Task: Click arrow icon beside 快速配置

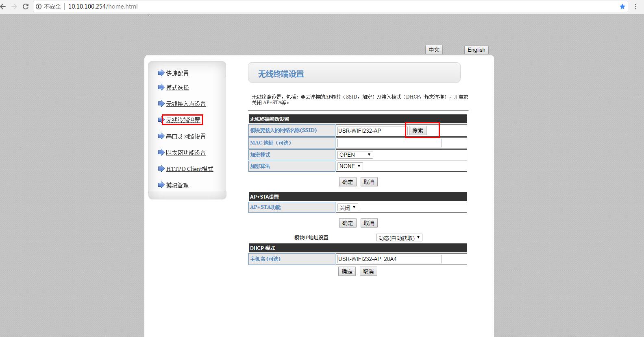Action: click(x=161, y=73)
